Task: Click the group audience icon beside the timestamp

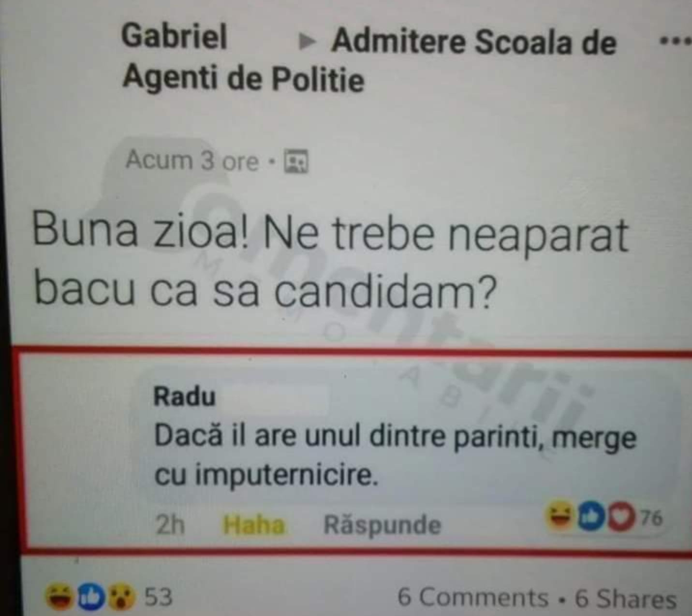Action: [295, 161]
